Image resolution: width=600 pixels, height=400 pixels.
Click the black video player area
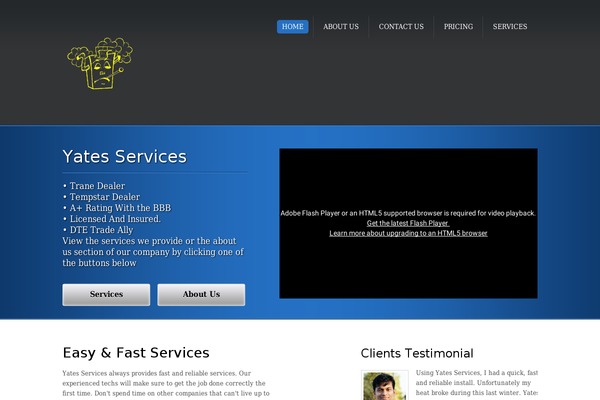pos(408,224)
